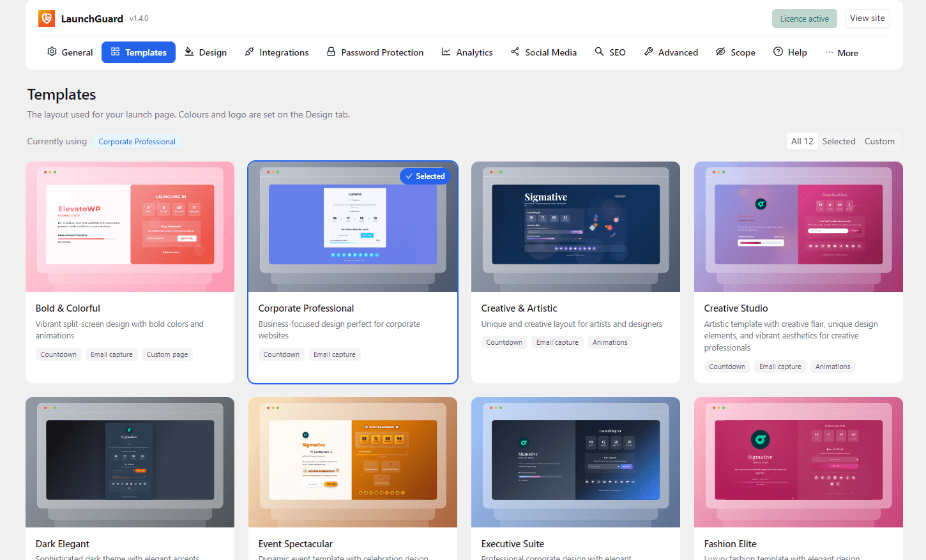This screenshot has height=560, width=926.
Task: Choose the Executive Suite template preview
Action: [575, 462]
